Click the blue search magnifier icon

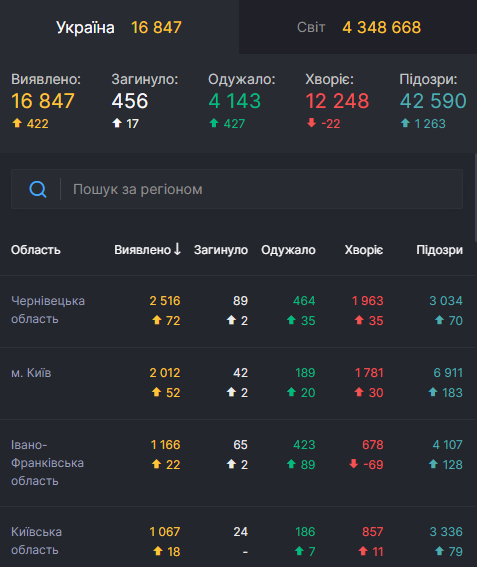click(x=38, y=189)
